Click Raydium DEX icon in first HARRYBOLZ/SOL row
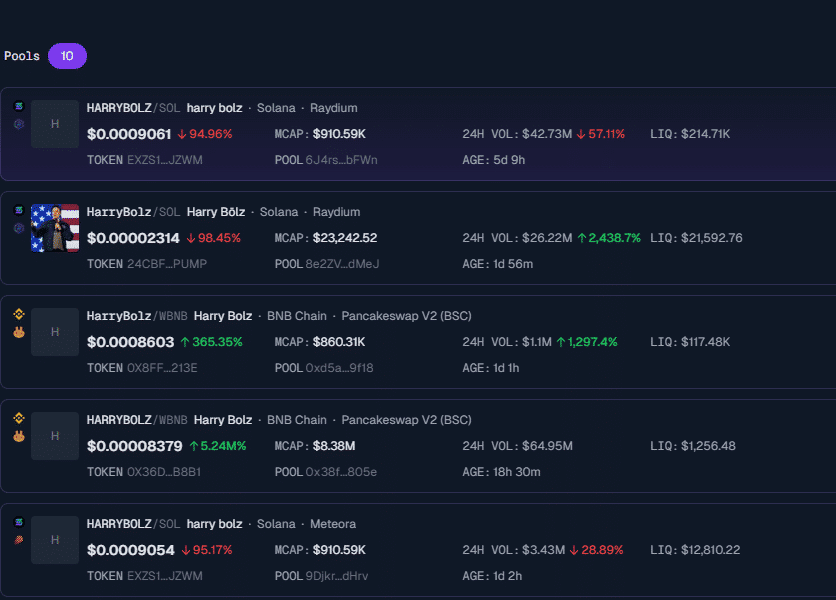 click(x=19, y=124)
